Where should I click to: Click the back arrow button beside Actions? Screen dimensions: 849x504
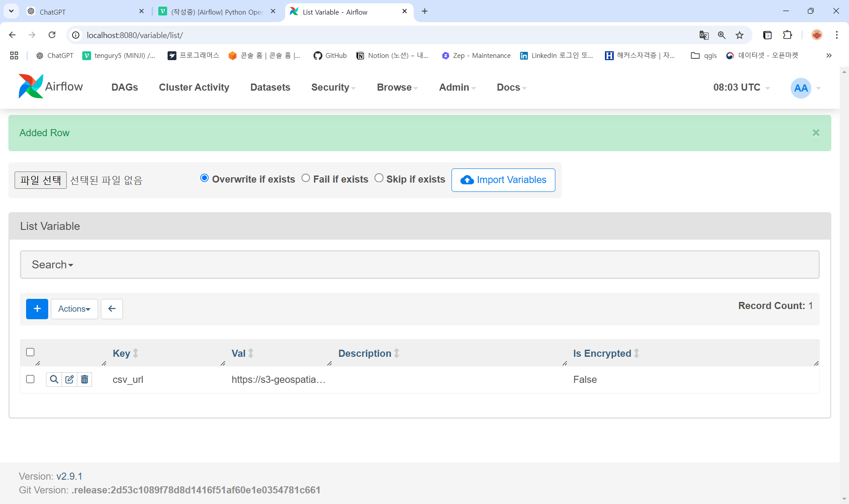112,309
